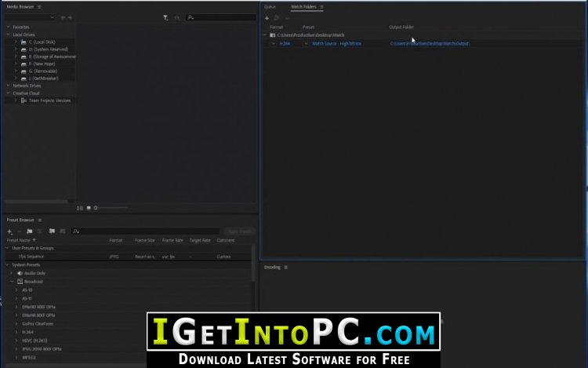This screenshot has width=588, height=368.
Task: Create new preset with plus icon
Action: pos(9,231)
